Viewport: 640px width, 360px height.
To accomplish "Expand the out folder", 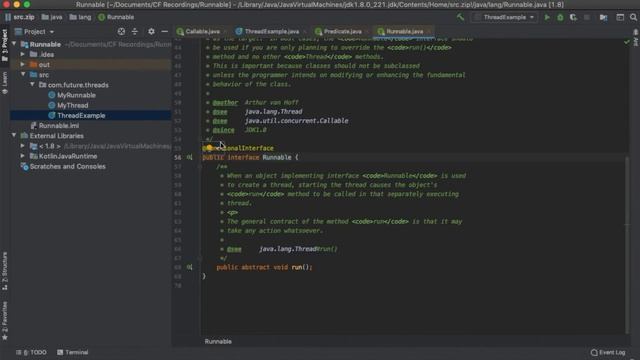I will tap(23, 64).
